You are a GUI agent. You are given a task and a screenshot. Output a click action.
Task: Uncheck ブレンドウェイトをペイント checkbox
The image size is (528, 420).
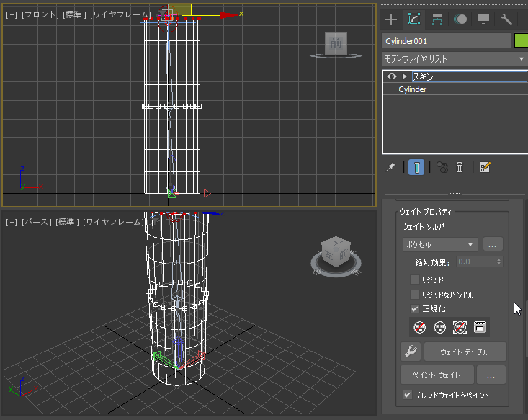click(408, 395)
